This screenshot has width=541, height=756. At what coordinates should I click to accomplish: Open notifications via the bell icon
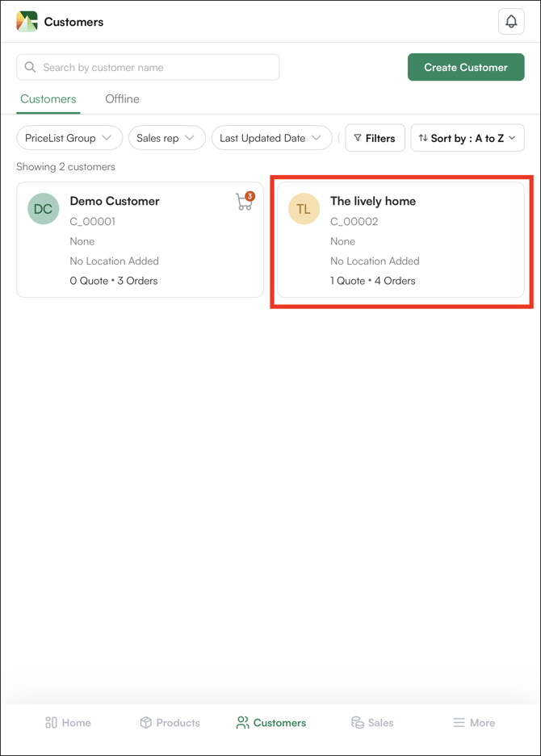(511, 21)
